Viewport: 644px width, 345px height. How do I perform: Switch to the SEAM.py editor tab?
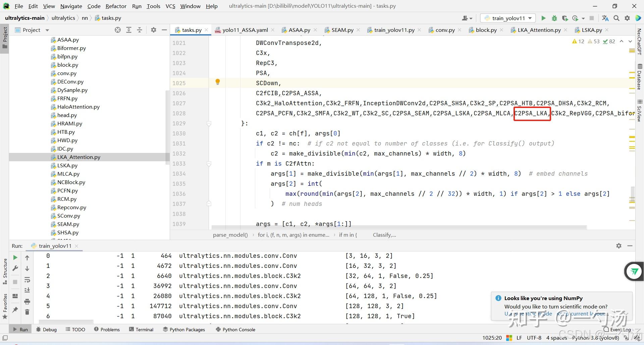(341, 30)
